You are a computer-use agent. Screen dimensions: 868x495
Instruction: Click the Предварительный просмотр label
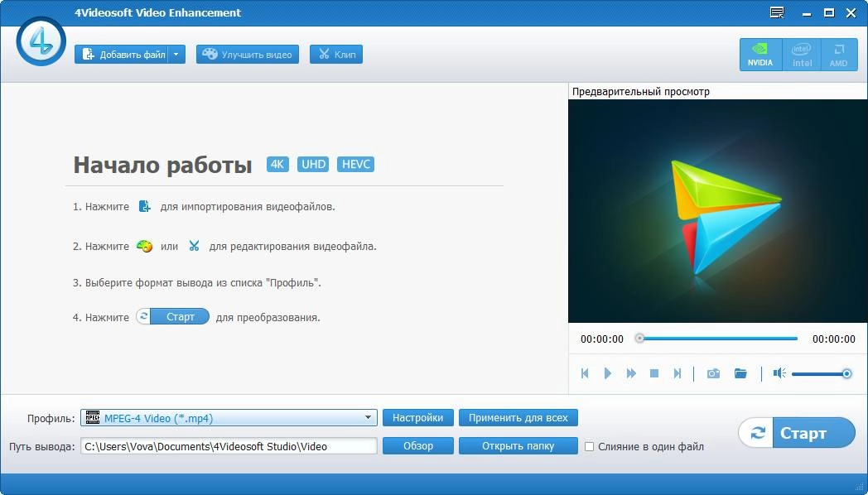point(641,91)
